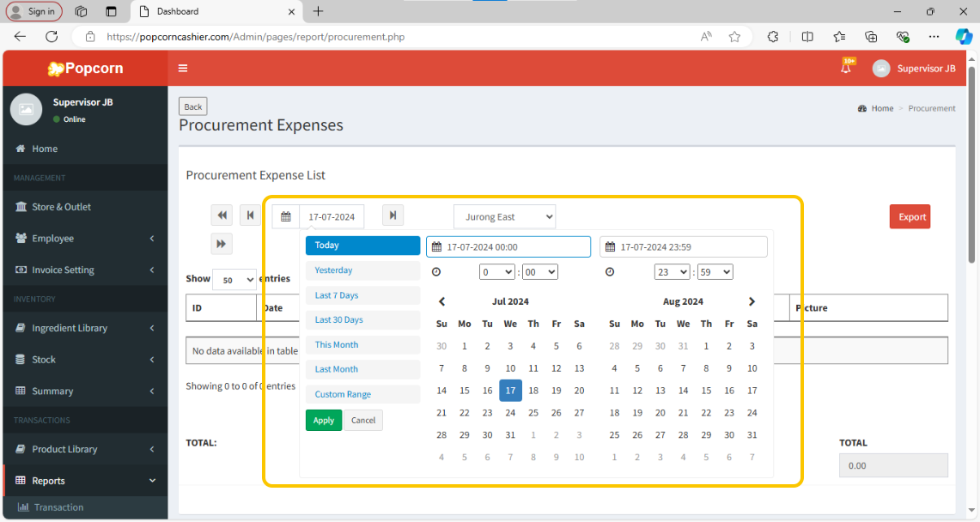Select the Last Month range
The width and height of the screenshot is (980, 522).
click(362, 369)
